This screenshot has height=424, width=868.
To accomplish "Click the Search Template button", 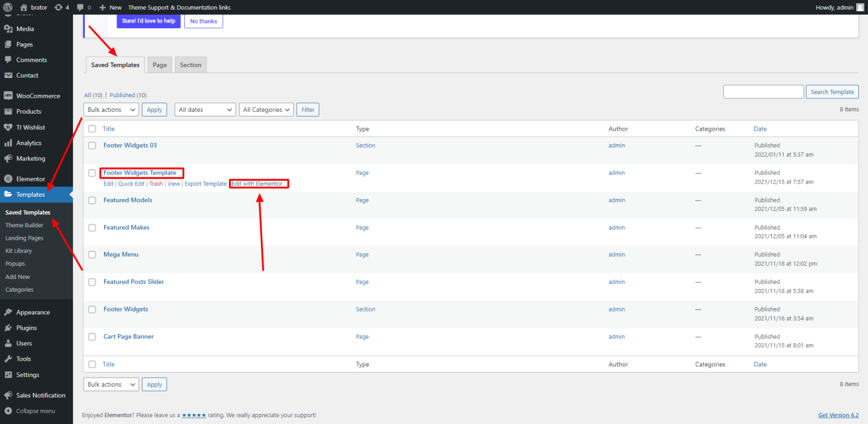I will tap(832, 92).
